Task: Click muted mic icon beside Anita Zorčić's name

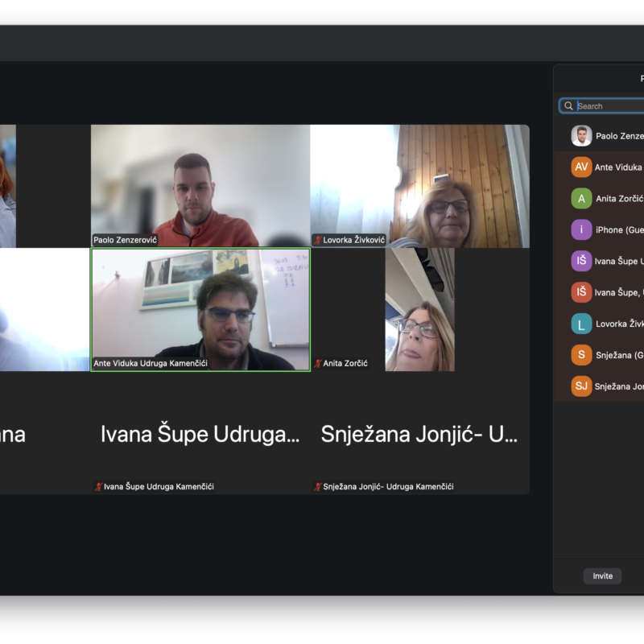Action: pyautogui.click(x=318, y=364)
